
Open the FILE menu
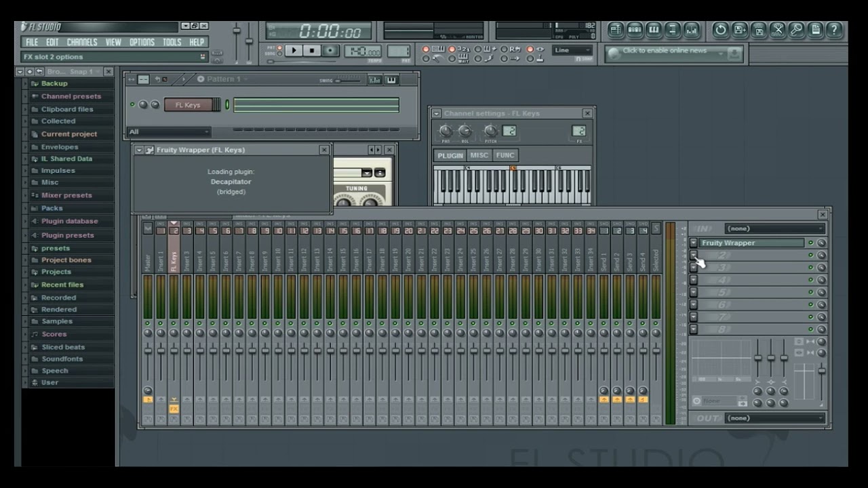pos(32,42)
